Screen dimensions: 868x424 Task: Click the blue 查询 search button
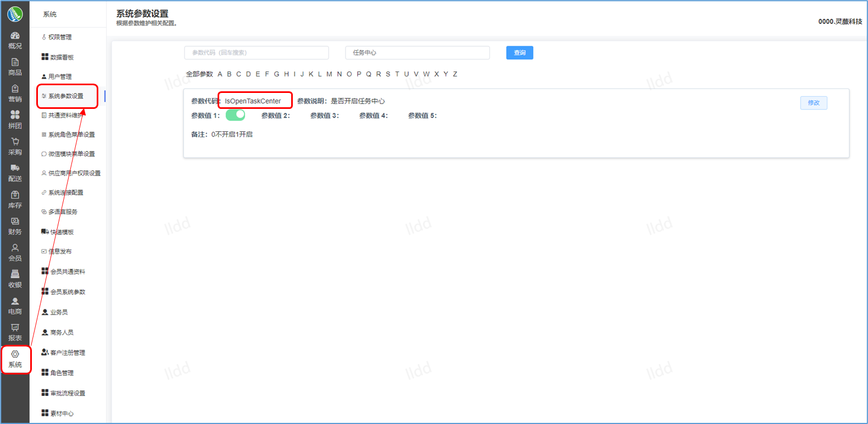520,53
